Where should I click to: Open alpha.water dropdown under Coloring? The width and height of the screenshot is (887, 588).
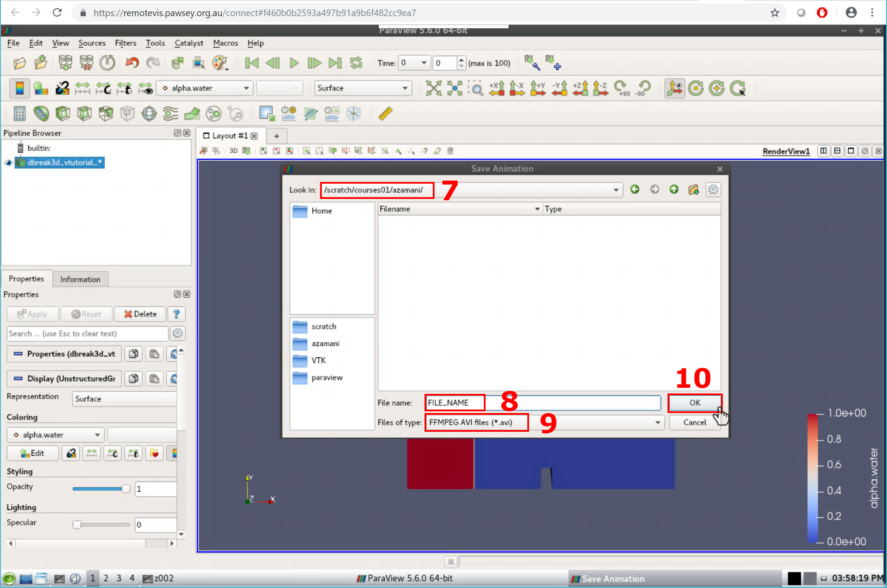pos(55,435)
